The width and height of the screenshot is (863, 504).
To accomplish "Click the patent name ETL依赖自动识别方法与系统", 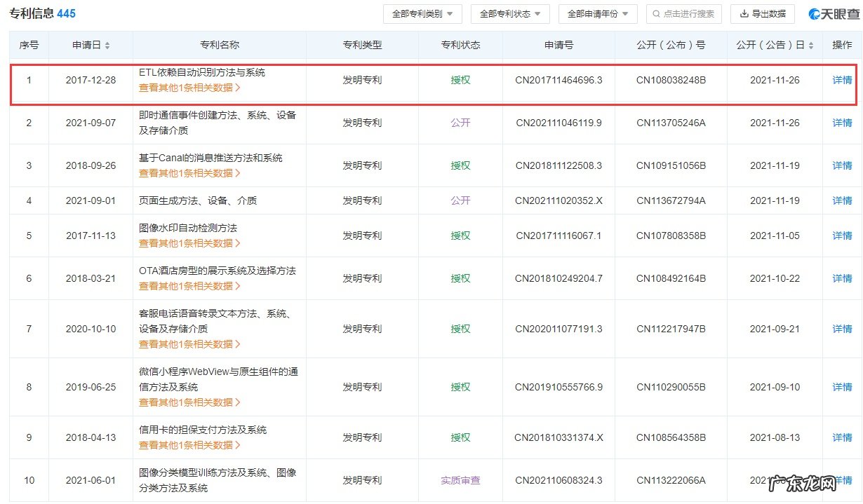I will pos(203,72).
